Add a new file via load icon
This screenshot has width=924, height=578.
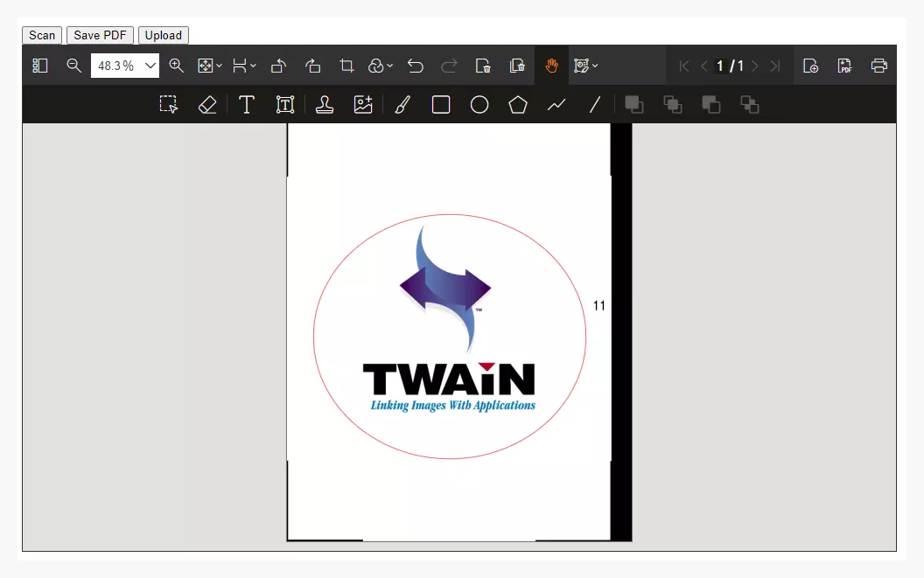[811, 66]
